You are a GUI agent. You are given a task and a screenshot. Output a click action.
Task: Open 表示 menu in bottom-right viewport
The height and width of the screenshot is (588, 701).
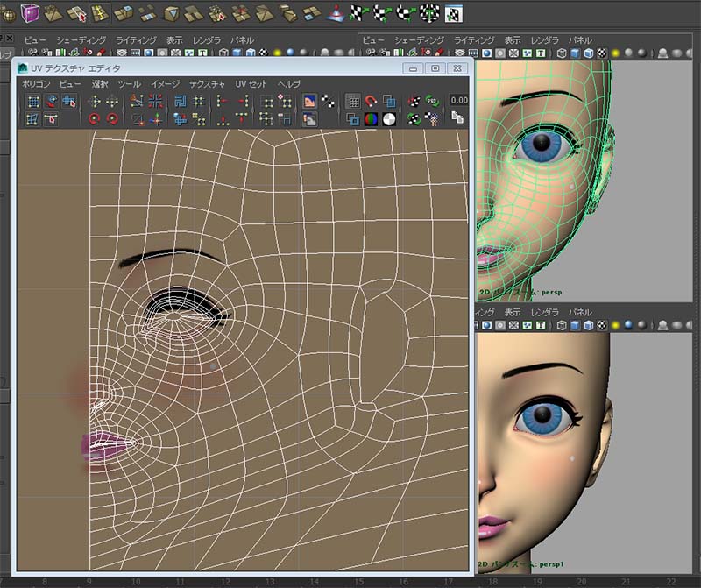pos(513,312)
